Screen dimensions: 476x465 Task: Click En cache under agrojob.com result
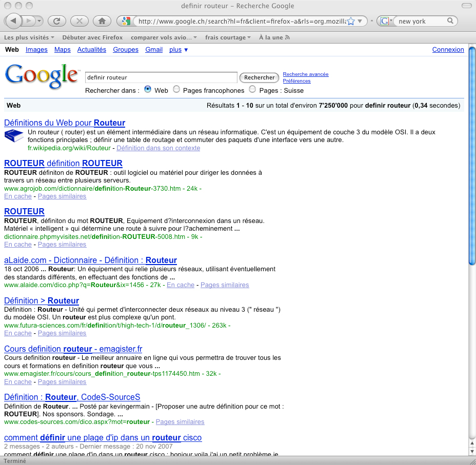[x=18, y=196]
